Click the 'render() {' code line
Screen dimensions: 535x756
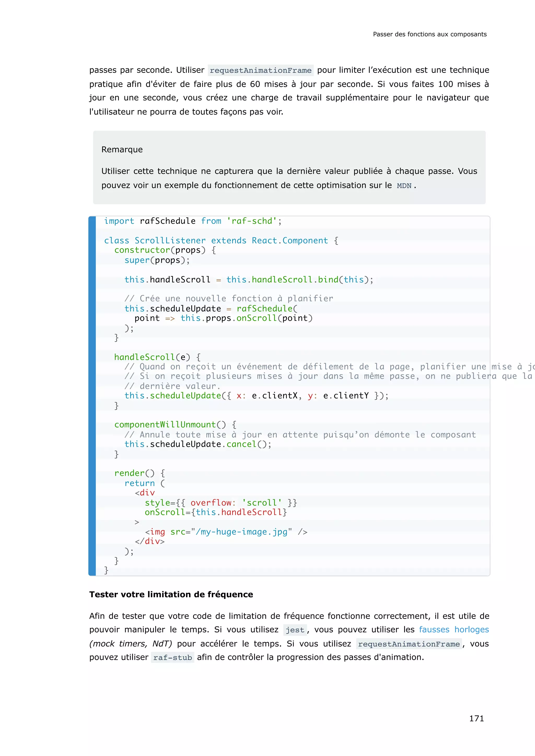139,473
